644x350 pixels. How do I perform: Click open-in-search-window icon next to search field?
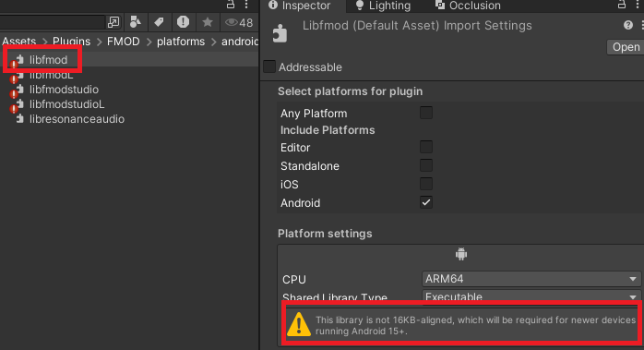pos(113,22)
